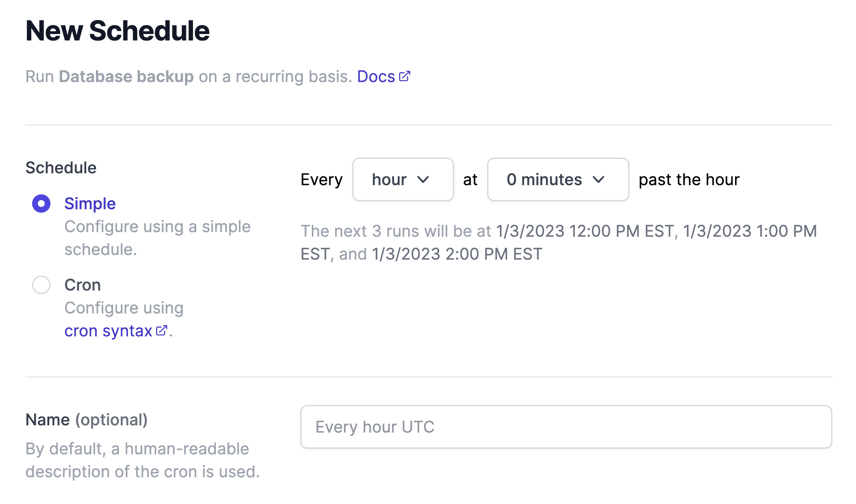
Task: Focus the Name input with Every hour UTC placeholder
Action: tap(566, 427)
